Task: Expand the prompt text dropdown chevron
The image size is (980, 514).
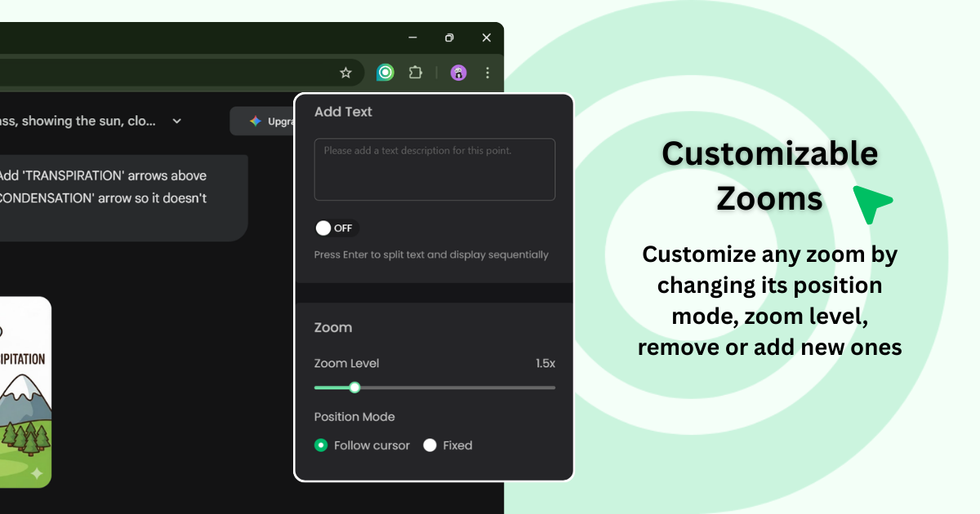Action: [176, 121]
